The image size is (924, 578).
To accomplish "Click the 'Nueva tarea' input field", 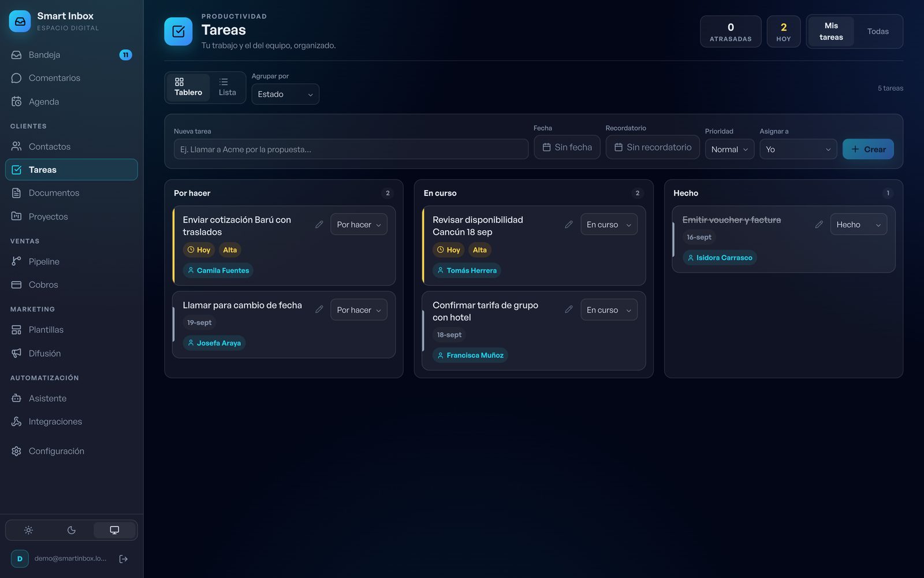I will pyautogui.click(x=351, y=149).
